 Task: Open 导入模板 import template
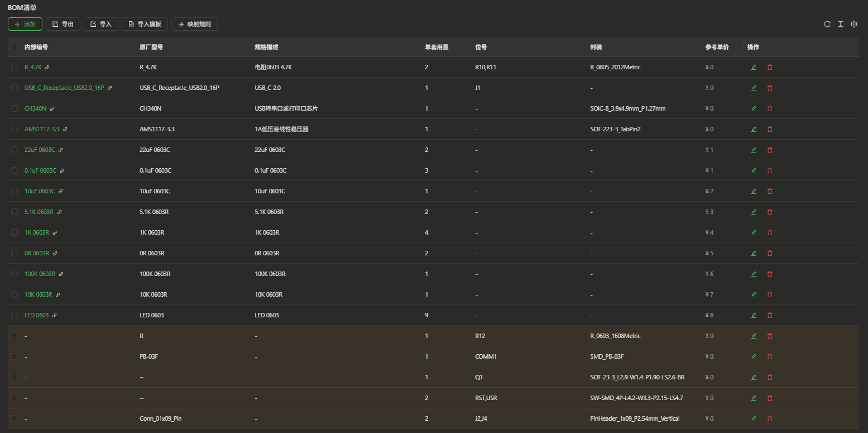click(145, 24)
